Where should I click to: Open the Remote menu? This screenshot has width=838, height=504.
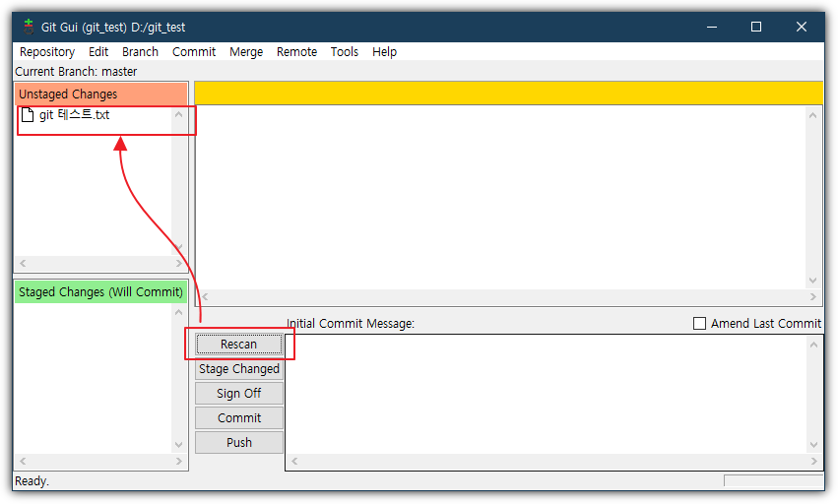coord(296,52)
